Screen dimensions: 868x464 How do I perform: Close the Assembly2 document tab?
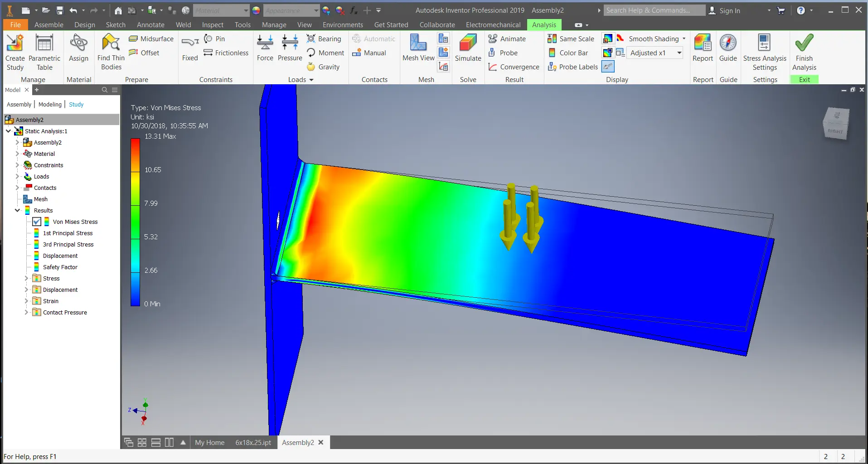(x=321, y=442)
